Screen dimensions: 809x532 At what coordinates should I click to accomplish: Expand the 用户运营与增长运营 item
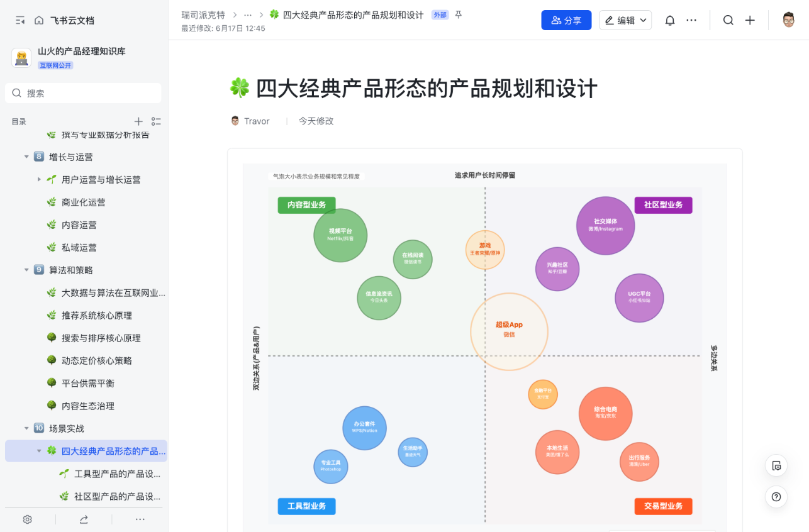(39, 179)
